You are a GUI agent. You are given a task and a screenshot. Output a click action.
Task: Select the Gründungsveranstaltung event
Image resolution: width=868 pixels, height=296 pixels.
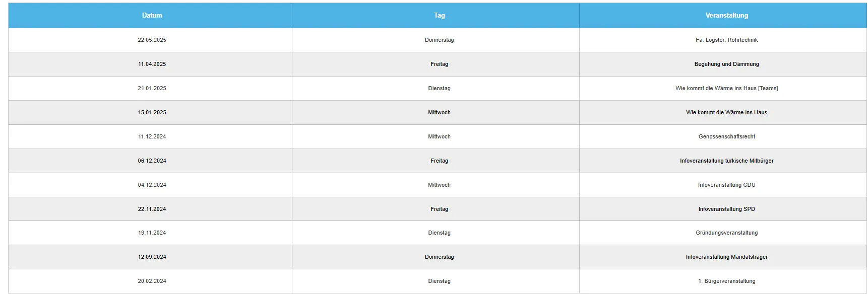point(726,233)
